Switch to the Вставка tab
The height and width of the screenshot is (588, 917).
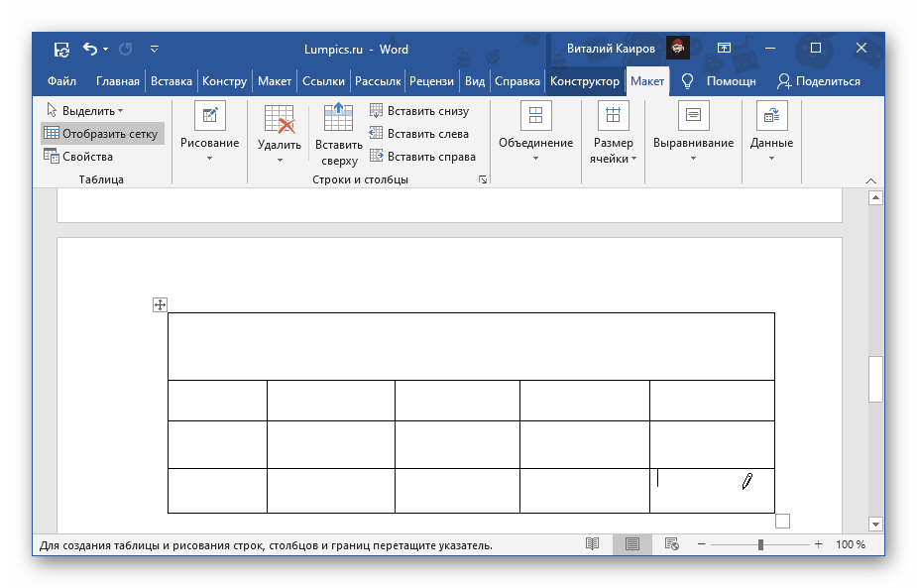pos(172,81)
